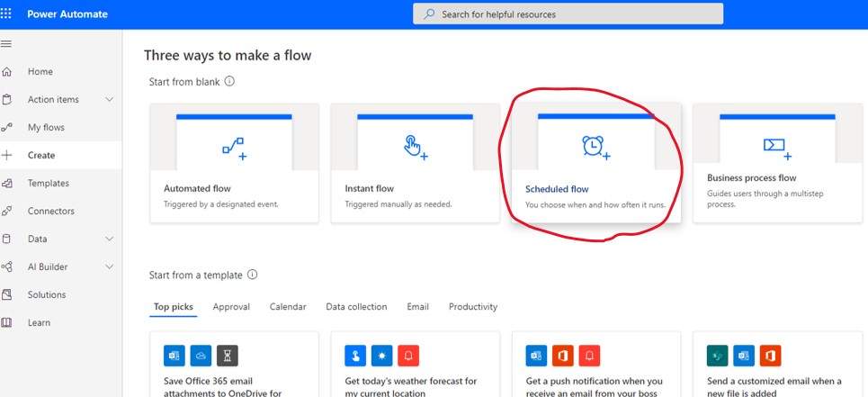The width and height of the screenshot is (868, 397).
Task: Click the info icon beside Start from blank
Action: pyautogui.click(x=229, y=81)
